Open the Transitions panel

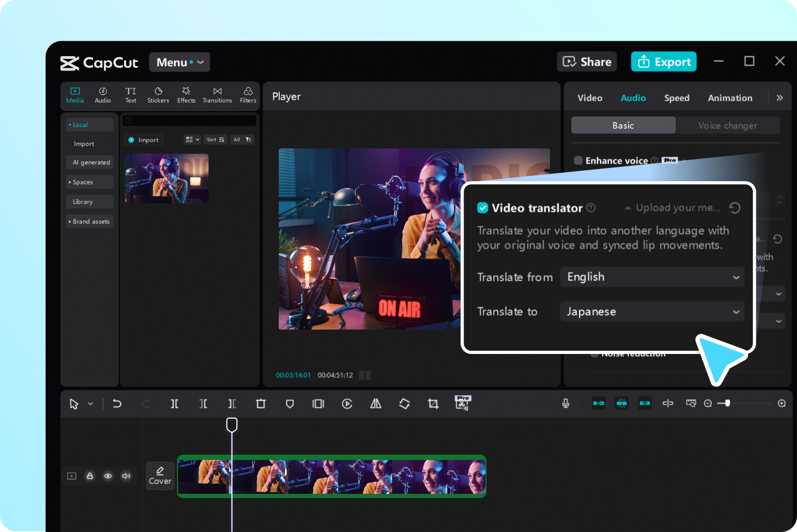coord(217,95)
